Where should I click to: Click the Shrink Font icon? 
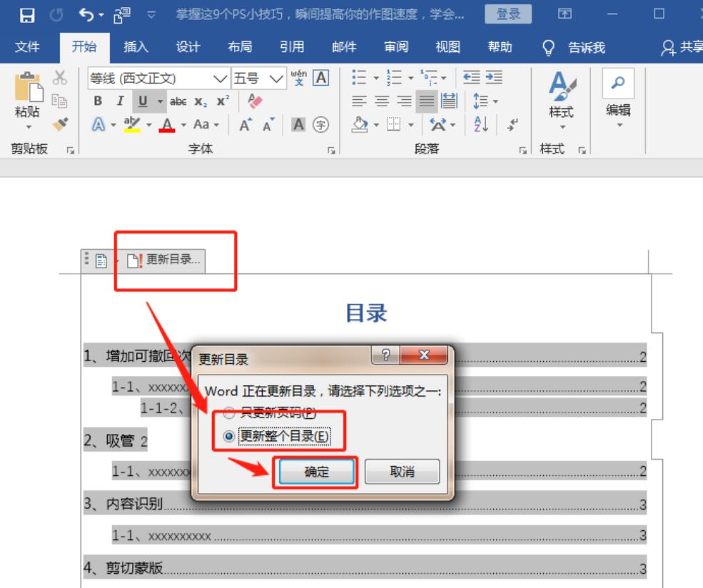tap(268, 125)
